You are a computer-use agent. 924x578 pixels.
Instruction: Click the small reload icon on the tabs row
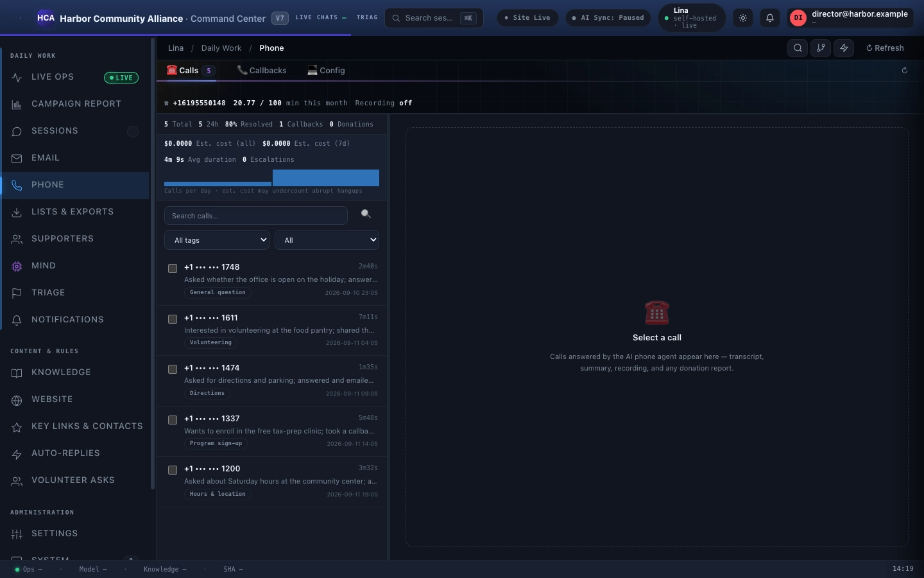pos(905,71)
